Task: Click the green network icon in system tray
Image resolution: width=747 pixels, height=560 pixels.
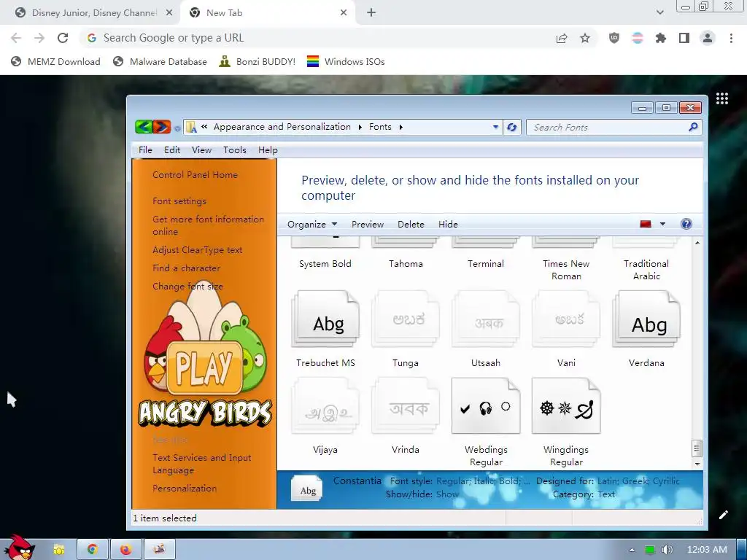Action: [x=649, y=550]
